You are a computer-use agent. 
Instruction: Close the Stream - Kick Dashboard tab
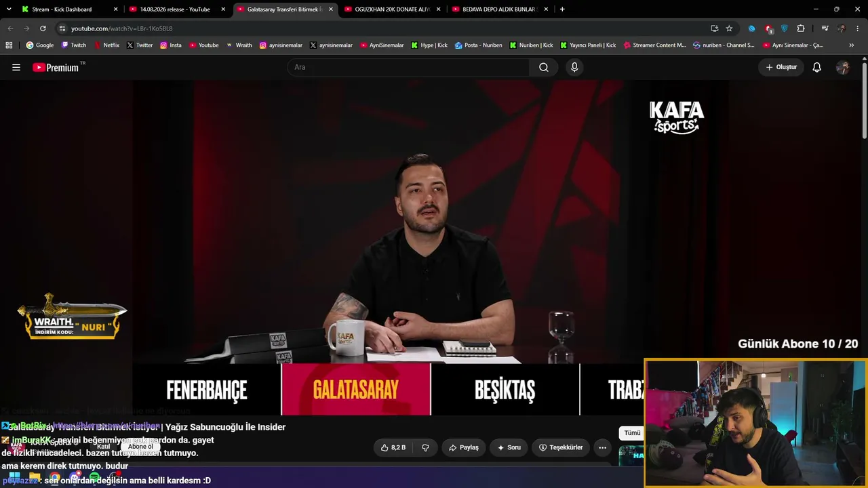pos(116,9)
